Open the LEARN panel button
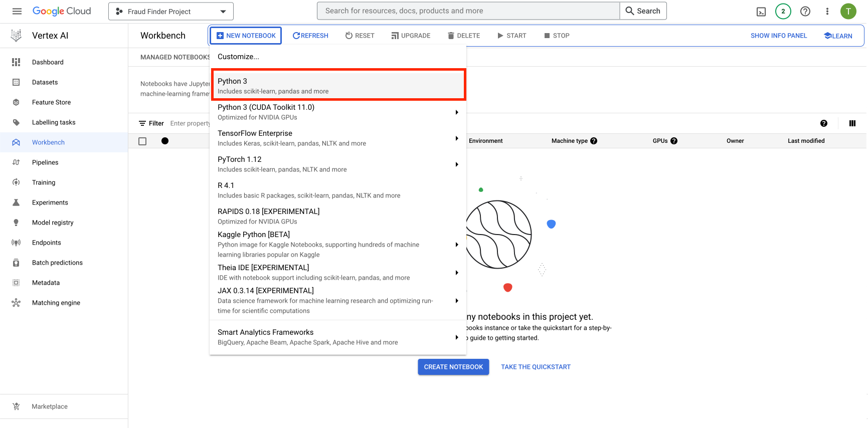 point(838,36)
